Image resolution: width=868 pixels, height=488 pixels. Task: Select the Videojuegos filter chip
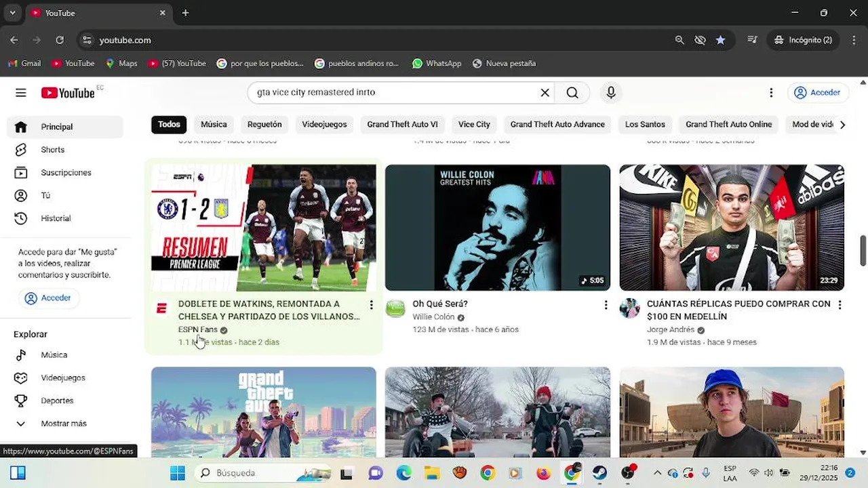[324, 125]
